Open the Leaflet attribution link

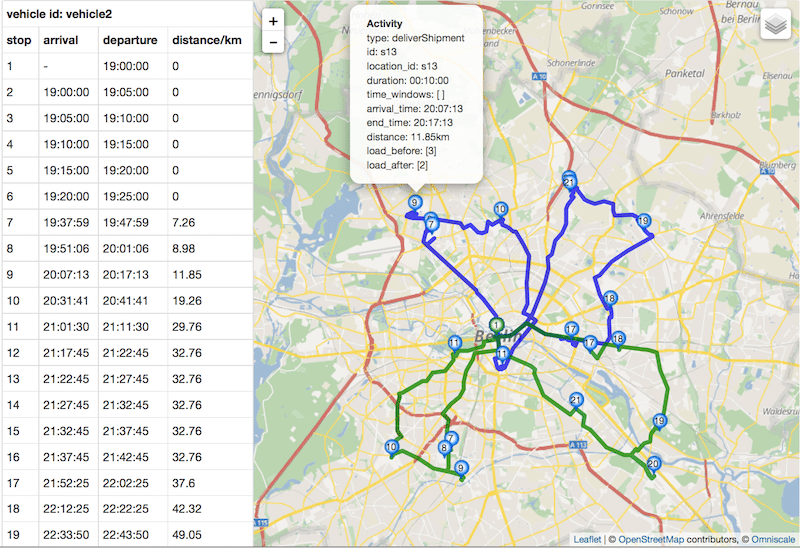588,539
